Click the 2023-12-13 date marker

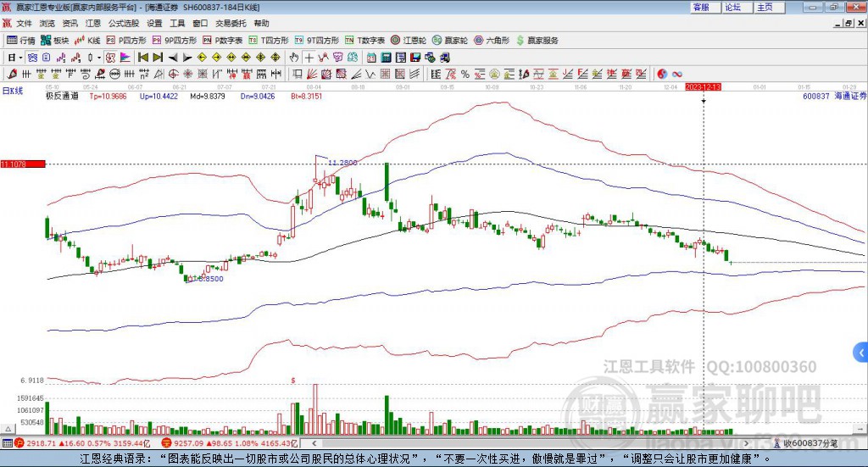pyautogui.click(x=703, y=86)
